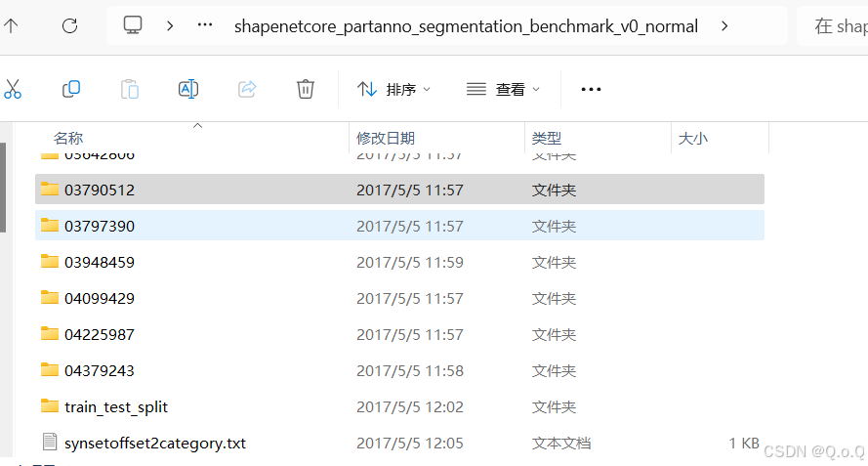Viewport: 868px width, 466px height.
Task: Select folder 03797390
Action: [x=399, y=226]
